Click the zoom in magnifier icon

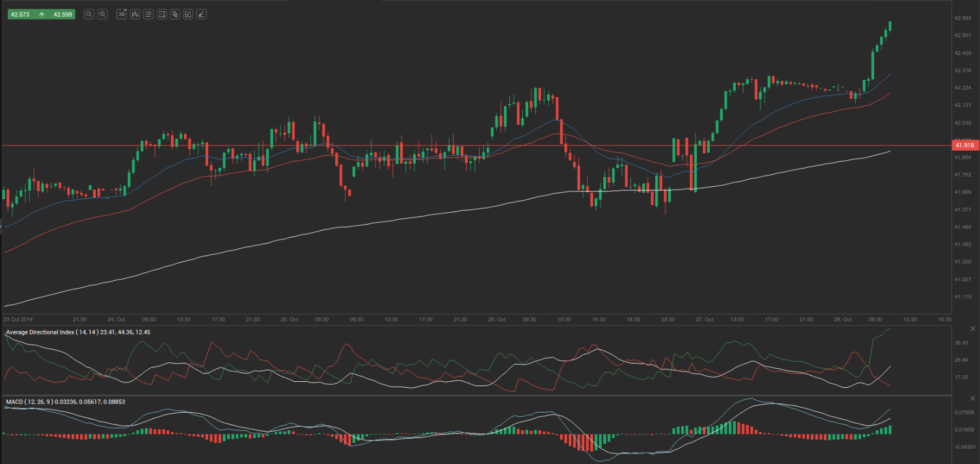coord(102,14)
